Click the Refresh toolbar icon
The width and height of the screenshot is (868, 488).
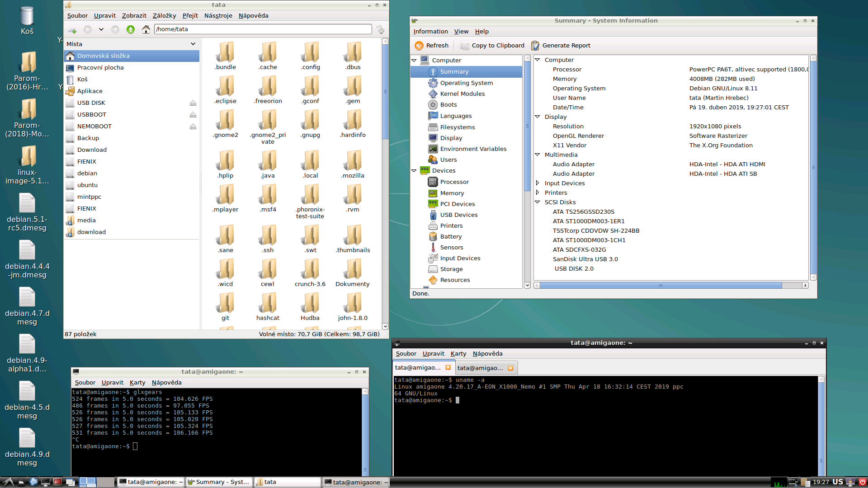click(419, 46)
